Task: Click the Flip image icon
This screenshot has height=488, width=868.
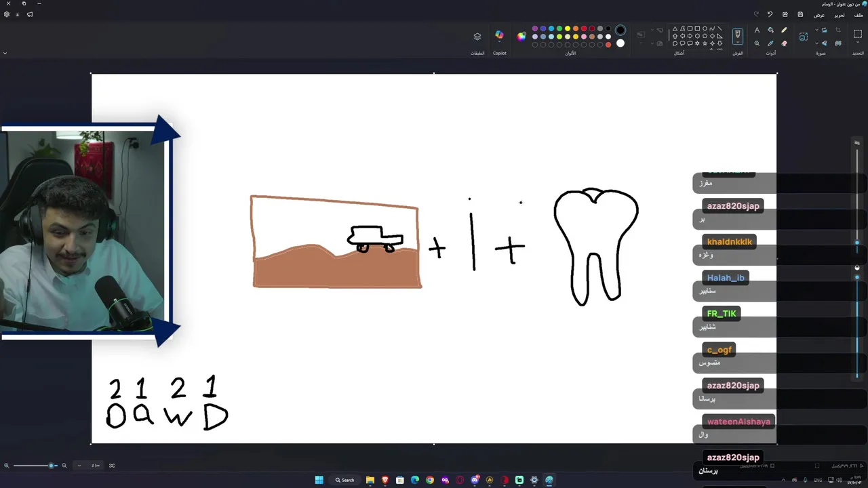Action: pyautogui.click(x=824, y=43)
